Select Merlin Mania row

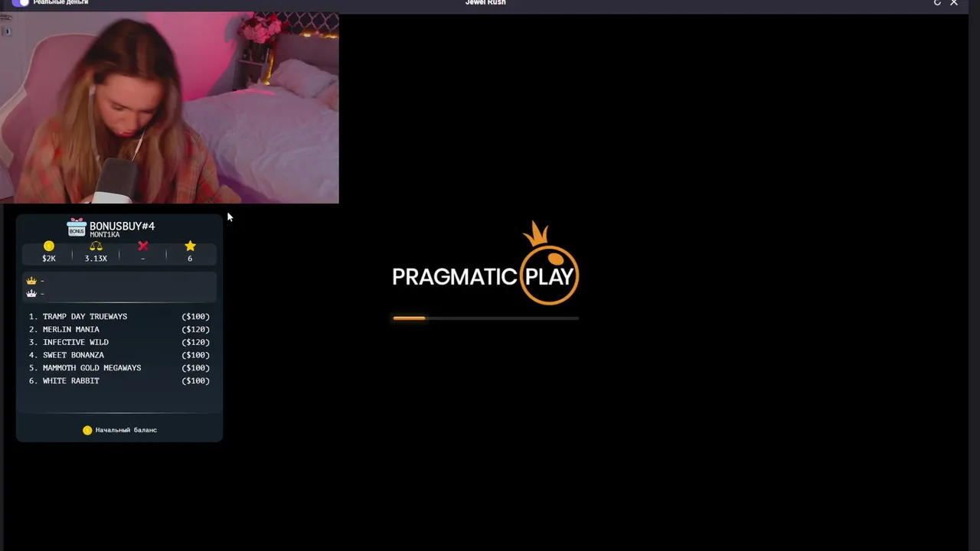pyautogui.click(x=119, y=330)
